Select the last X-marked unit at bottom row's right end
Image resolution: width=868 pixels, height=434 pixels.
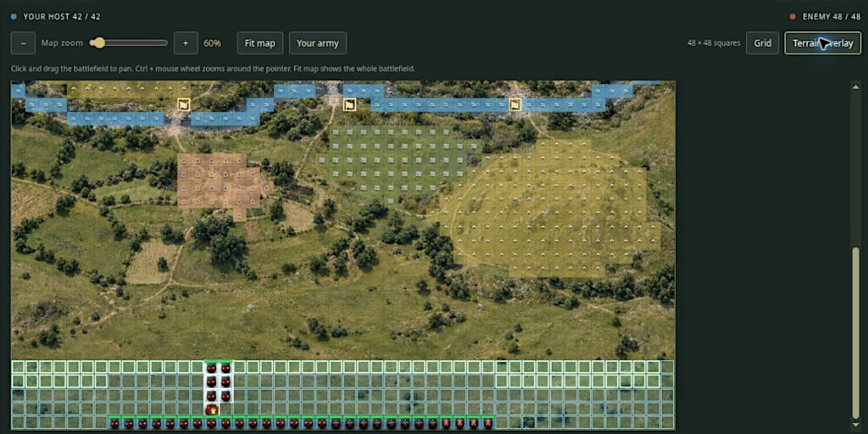coord(487,424)
